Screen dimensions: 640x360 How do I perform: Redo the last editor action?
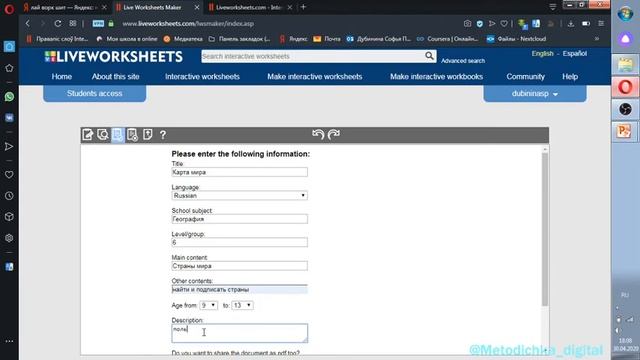click(x=334, y=134)
